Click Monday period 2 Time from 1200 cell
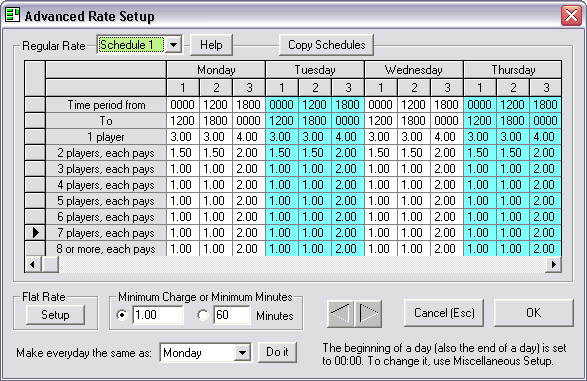The width and height of the screenshot is (587, 381). (216, 105)
